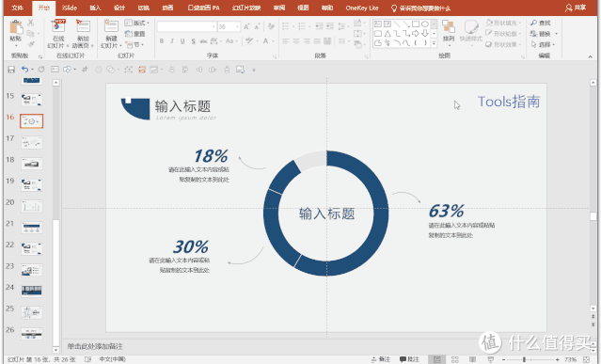This screenshot has width=601, height=364.
Task: Open the font name combo box dropdown
Action: click(214, 27)
